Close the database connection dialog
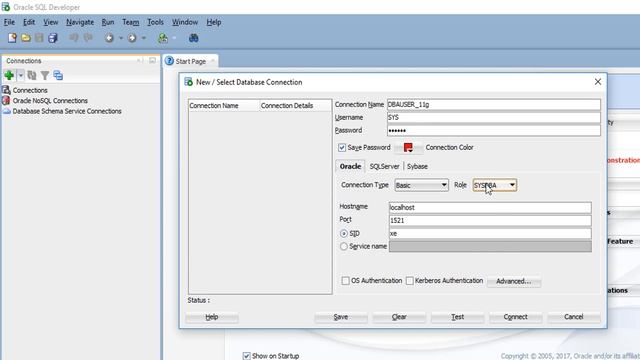This screenshot has width=640, height=360. click(x=598, y=82)
